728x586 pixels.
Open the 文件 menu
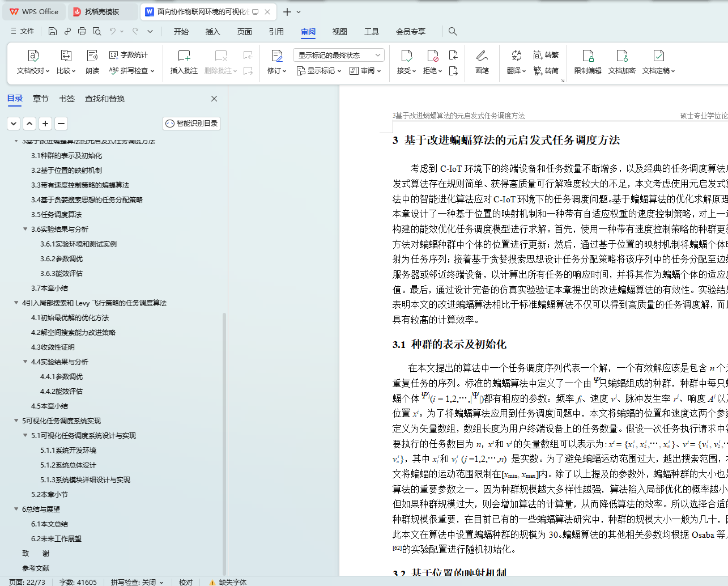click(23, 31)
